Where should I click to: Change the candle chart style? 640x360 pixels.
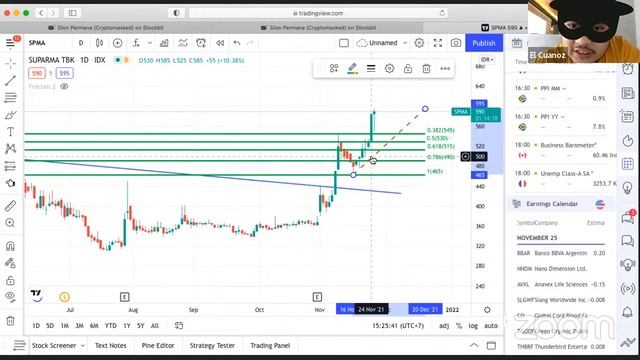pos(99,43)
